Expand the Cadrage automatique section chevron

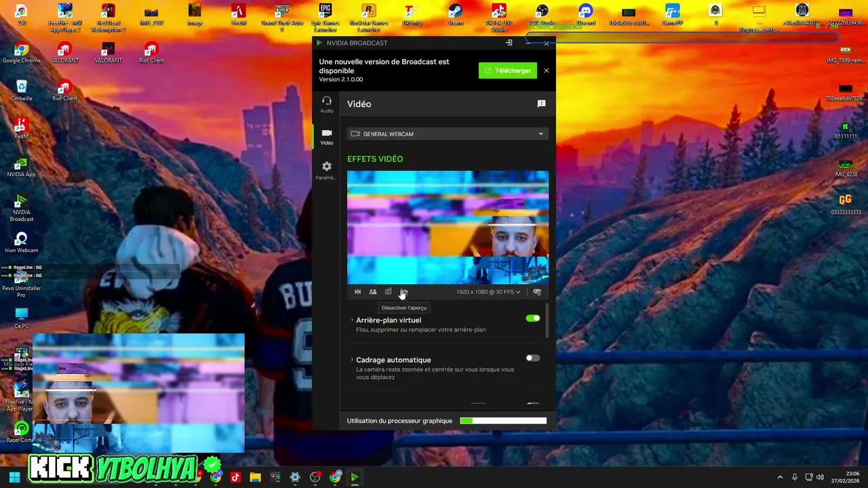(352, 360)
